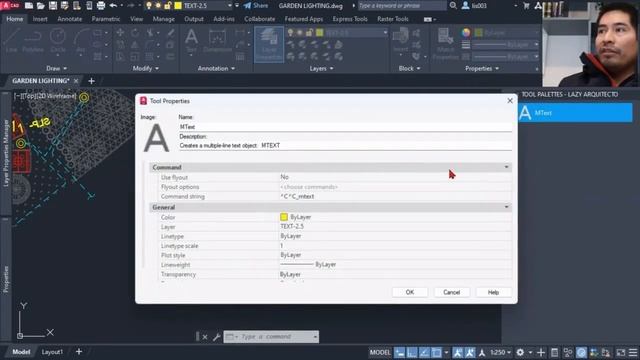This screenshot has height=360, width=640.
Task: Select the MText tool in tool palette
Action: (x=575, y=113)
